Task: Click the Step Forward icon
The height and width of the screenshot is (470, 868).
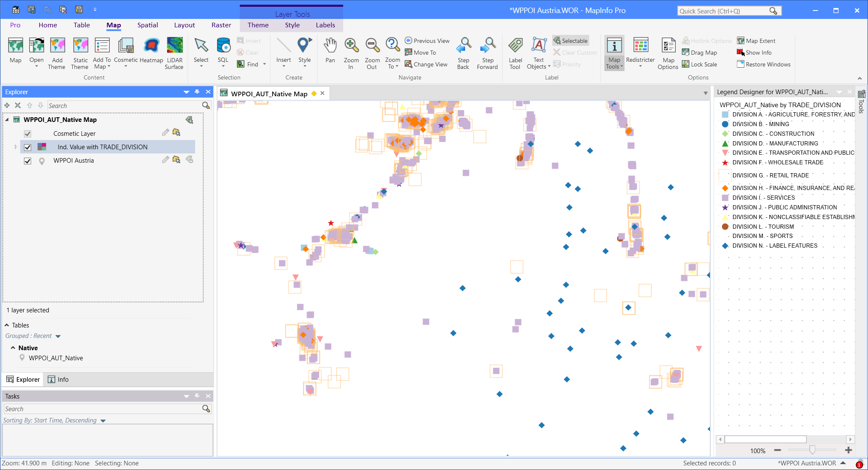Action: tap(488, 45)
